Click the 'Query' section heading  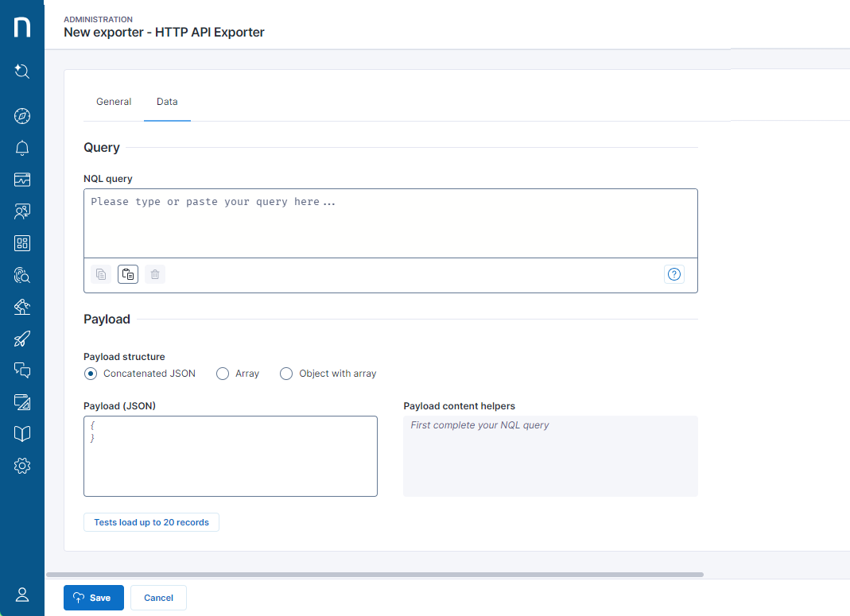pos(101,148)
